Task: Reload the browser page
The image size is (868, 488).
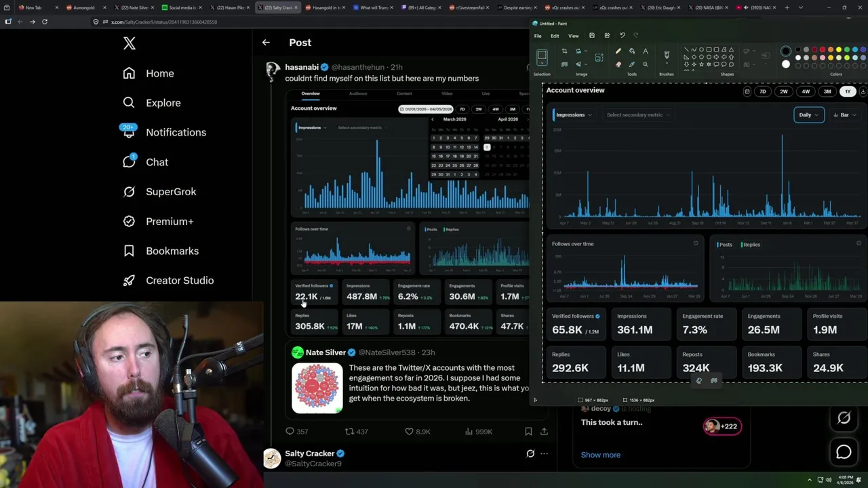Action: point(45,22)
